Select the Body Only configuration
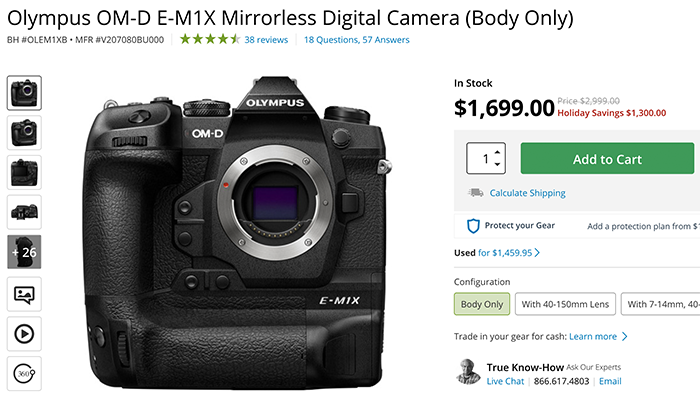Screen dimensions: 700x401 pos(481,303)
